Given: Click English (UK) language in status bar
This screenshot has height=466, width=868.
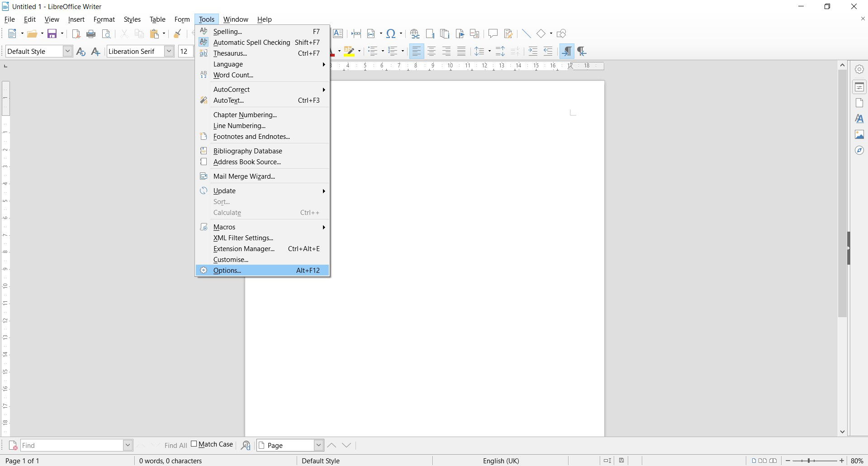Looking at the screenshot, I should click(501, 461).
